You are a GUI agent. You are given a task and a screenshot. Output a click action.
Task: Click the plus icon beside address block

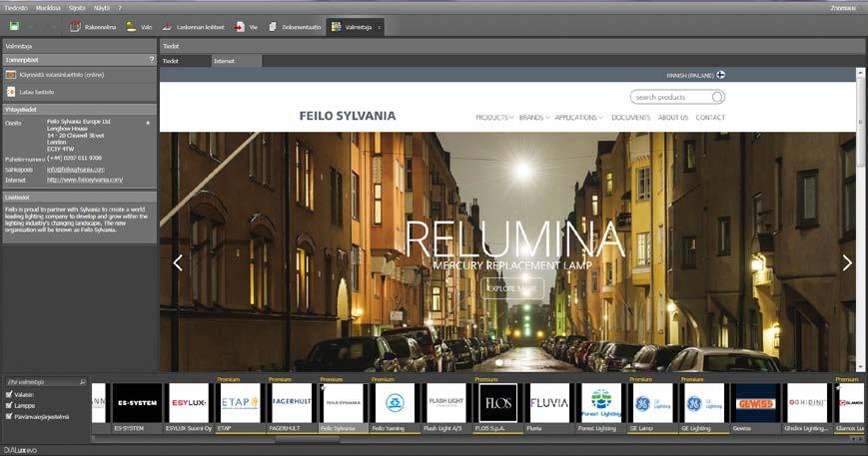[148, 123]
